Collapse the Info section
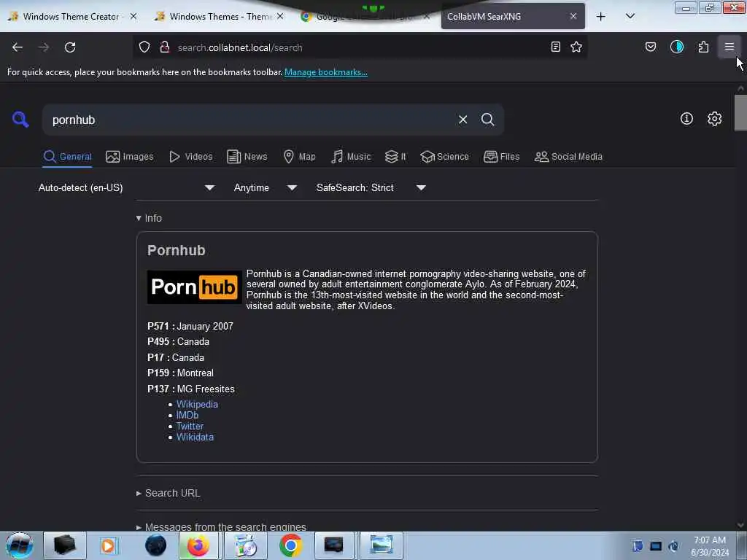 [149, 218]
